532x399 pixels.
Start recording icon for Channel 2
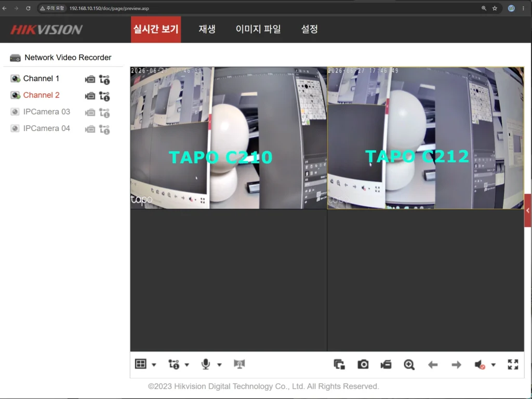tap(90, 96)
